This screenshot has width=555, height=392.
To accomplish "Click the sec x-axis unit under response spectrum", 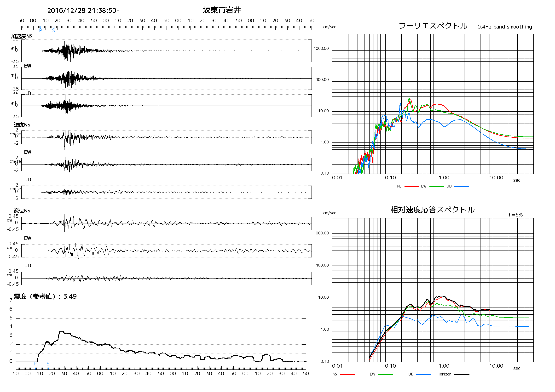I will click(x=517, y=368).
